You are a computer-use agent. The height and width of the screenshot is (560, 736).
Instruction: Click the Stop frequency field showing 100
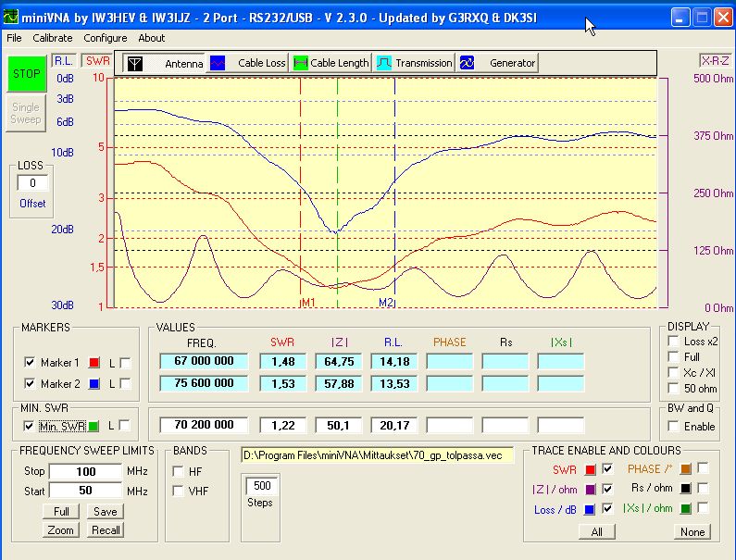click(85, 471)
